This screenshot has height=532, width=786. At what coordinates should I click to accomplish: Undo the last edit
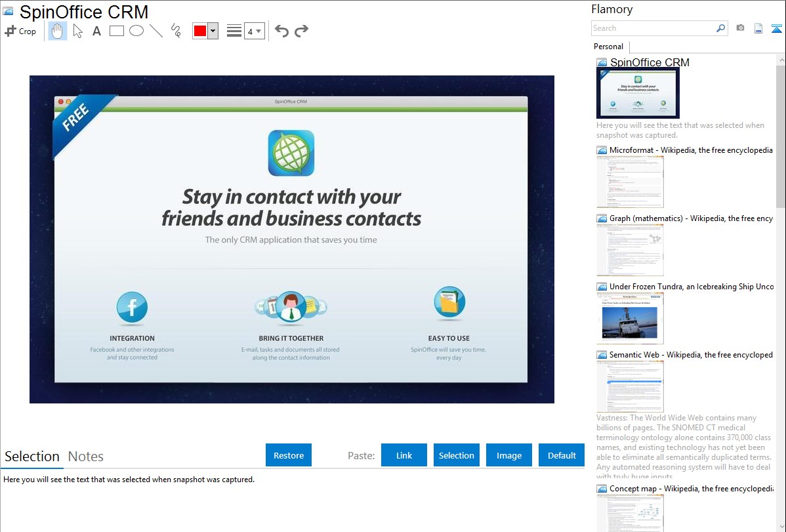[281, 31]
